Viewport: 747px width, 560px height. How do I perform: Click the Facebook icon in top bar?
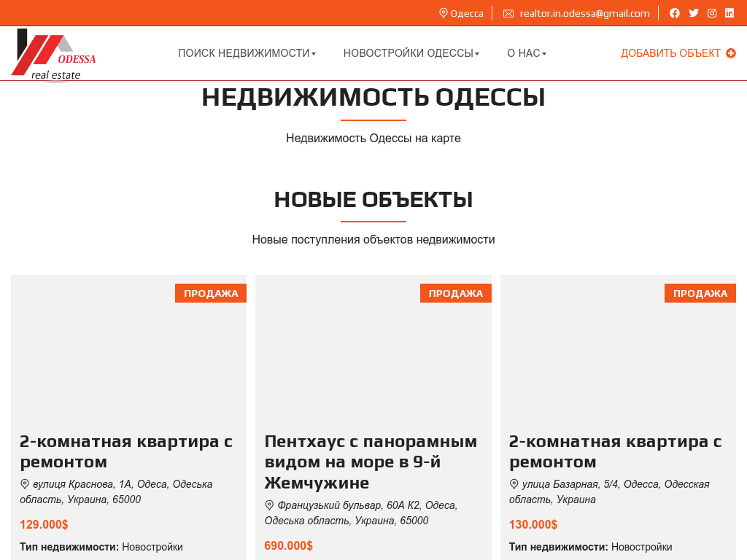(675, 13)
